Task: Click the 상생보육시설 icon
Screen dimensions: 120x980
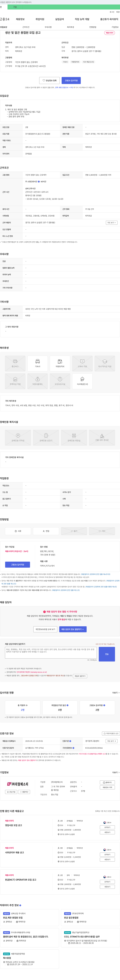Action: tap(60, 381)
